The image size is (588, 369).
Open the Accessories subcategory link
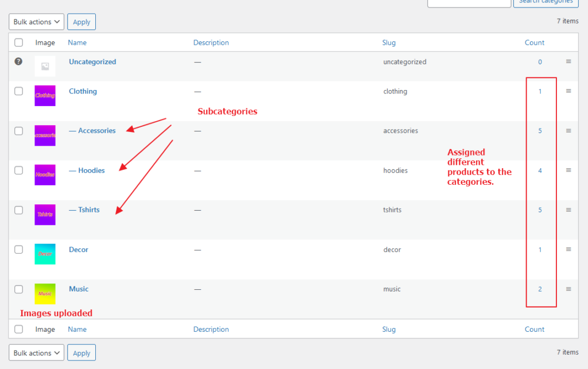(x=96, y=131)
